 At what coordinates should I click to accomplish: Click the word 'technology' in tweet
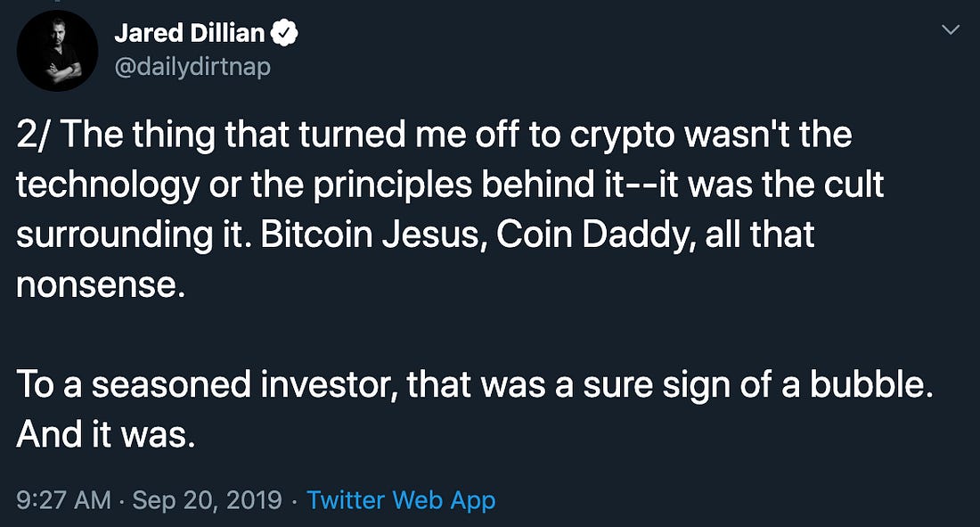coord(108,185)
